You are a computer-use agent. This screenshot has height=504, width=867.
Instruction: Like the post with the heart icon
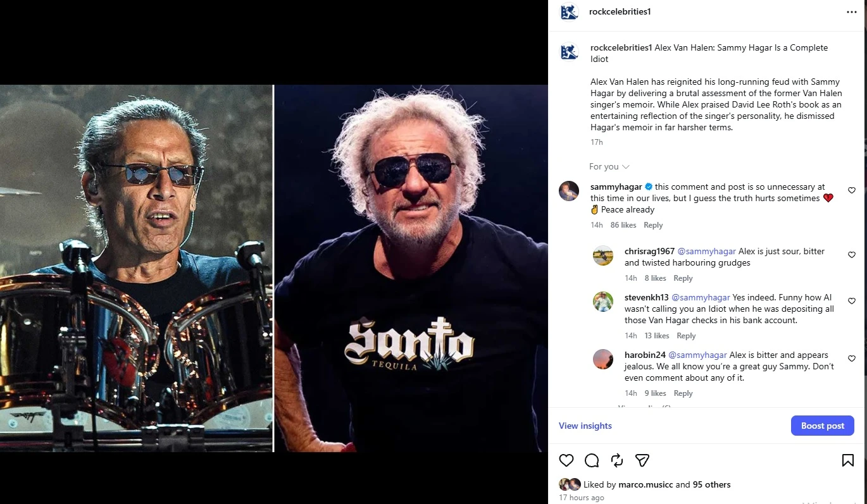566,460
